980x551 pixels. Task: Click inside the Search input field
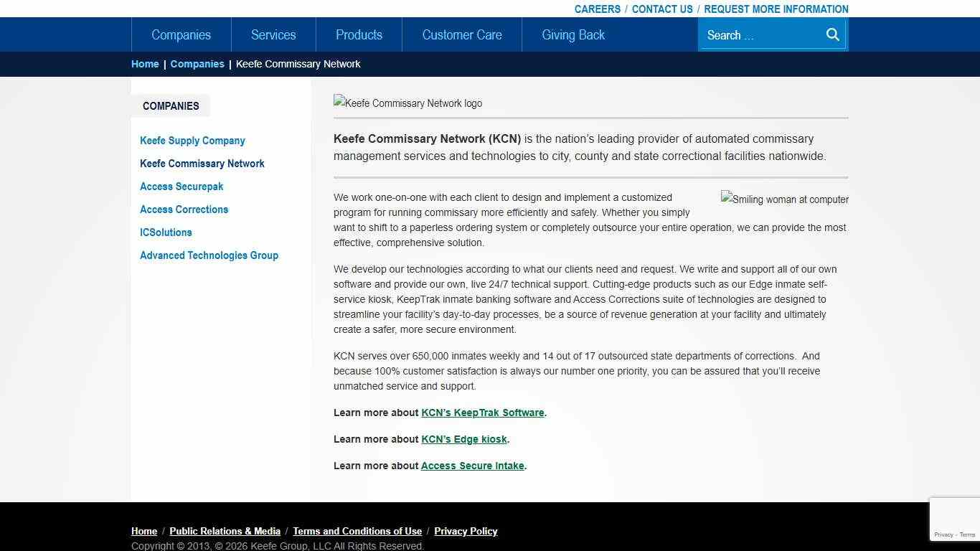(760, 34)
